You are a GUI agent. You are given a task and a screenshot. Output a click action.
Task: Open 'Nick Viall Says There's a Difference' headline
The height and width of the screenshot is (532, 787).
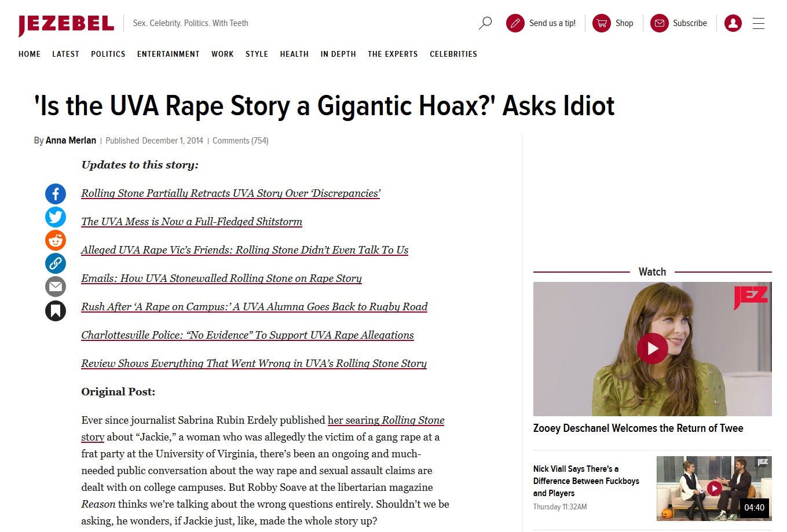pyautogui.click(x=586, y=481)
